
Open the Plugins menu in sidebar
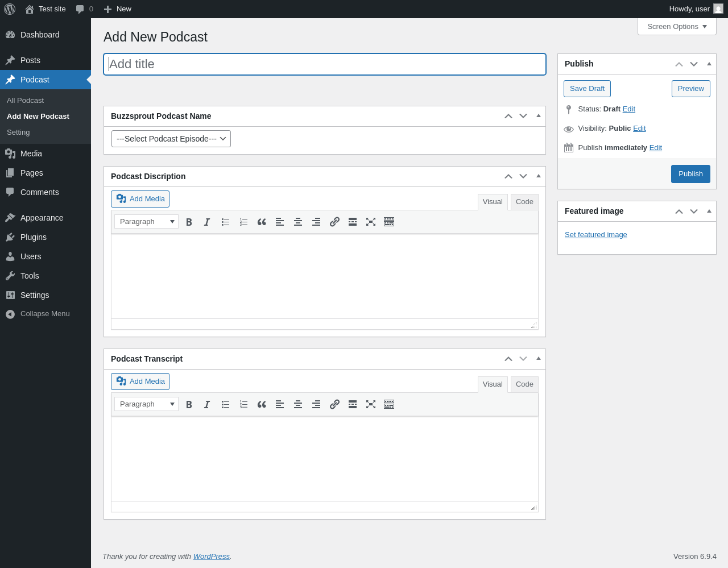coord(34,237)
